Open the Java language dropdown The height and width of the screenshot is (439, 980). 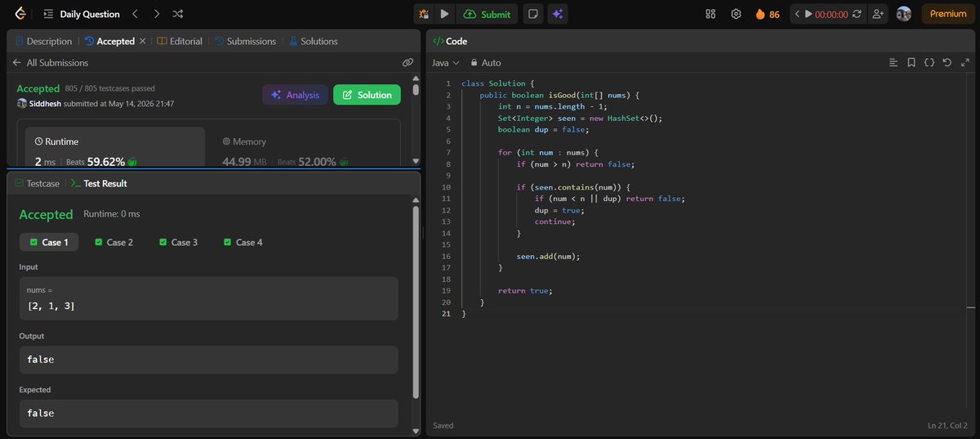[x=445, y=62]
